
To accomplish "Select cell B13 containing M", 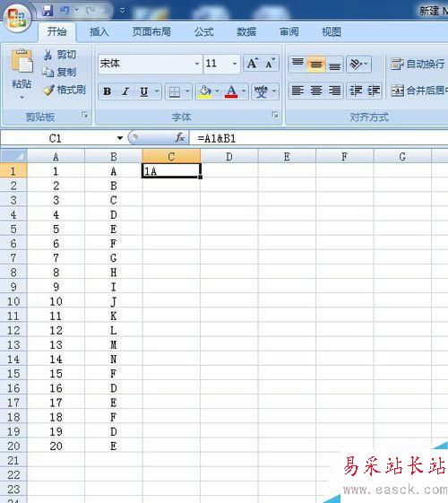I will pyautogui.click(x=114, y=344).
